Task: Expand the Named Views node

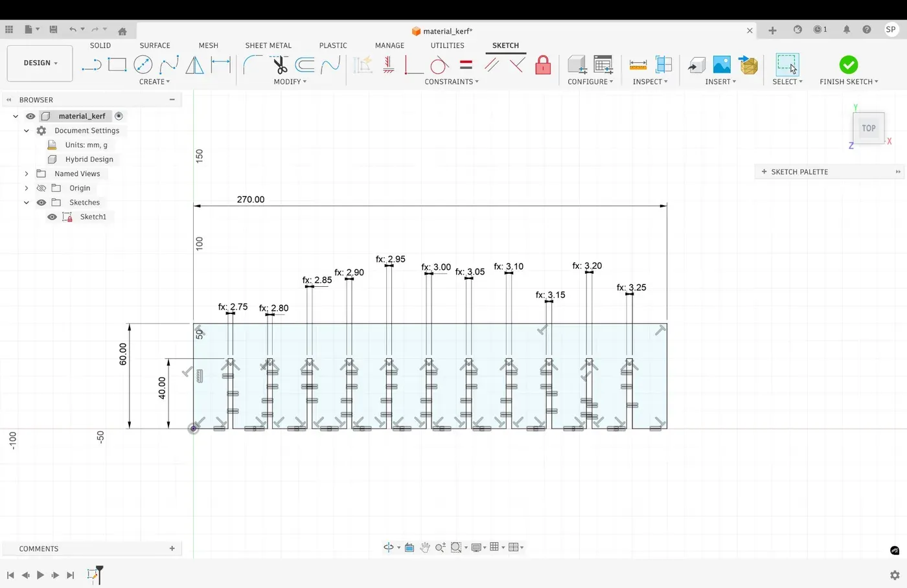Action: pos(27,174)
